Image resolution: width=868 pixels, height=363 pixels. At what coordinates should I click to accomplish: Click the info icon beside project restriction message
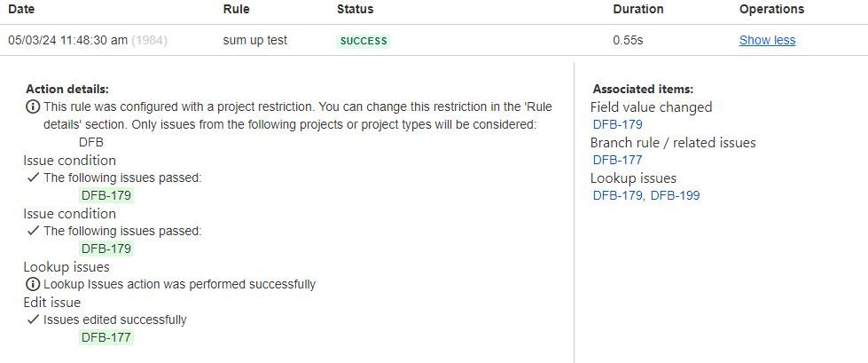[x=33, y=107]
